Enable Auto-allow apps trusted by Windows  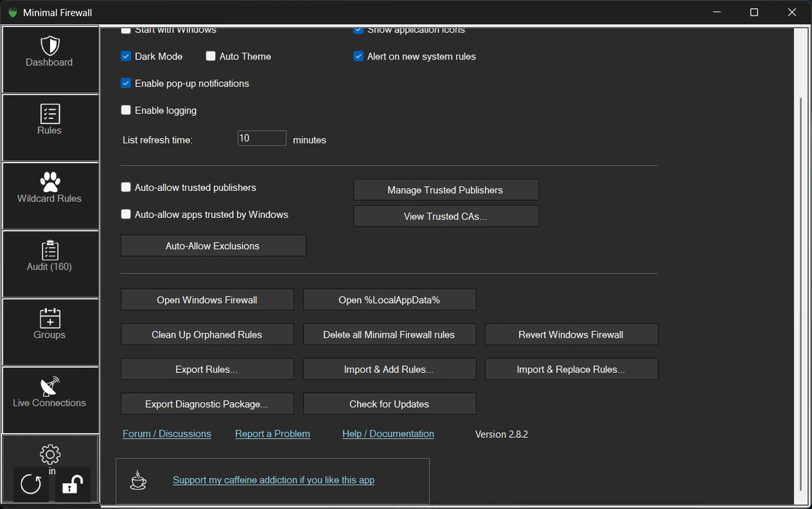[126, 215]
